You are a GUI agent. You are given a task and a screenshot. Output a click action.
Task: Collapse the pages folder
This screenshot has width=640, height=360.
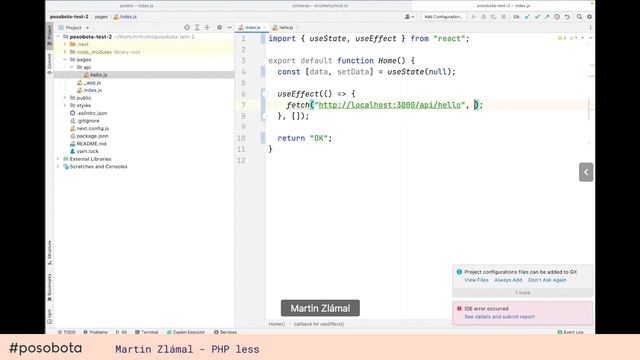coord(65,60)
